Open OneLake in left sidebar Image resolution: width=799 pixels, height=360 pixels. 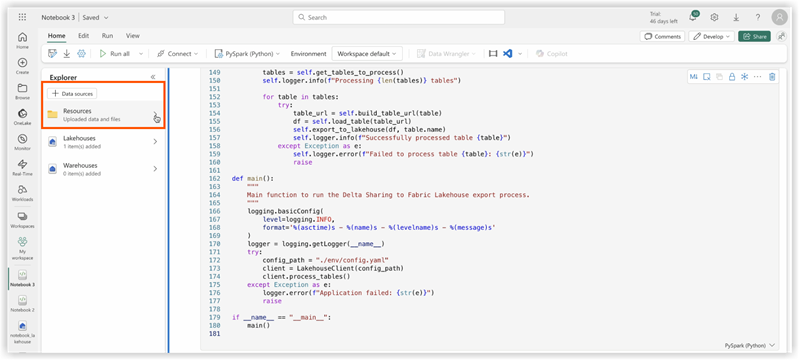pos(22,117)
